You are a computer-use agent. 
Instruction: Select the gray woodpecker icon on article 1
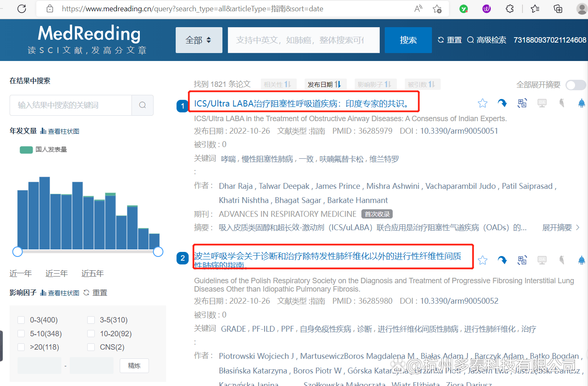(x=562, y=103)
